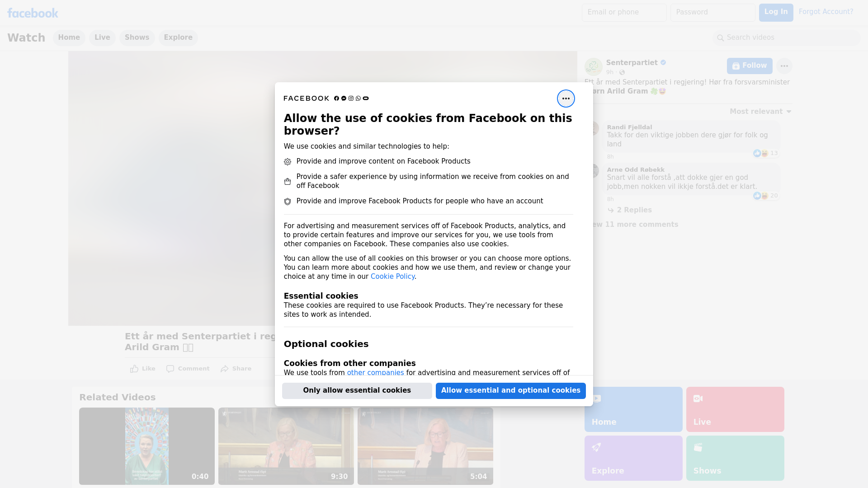Open the related video lasting 0:40

point(147,446)
